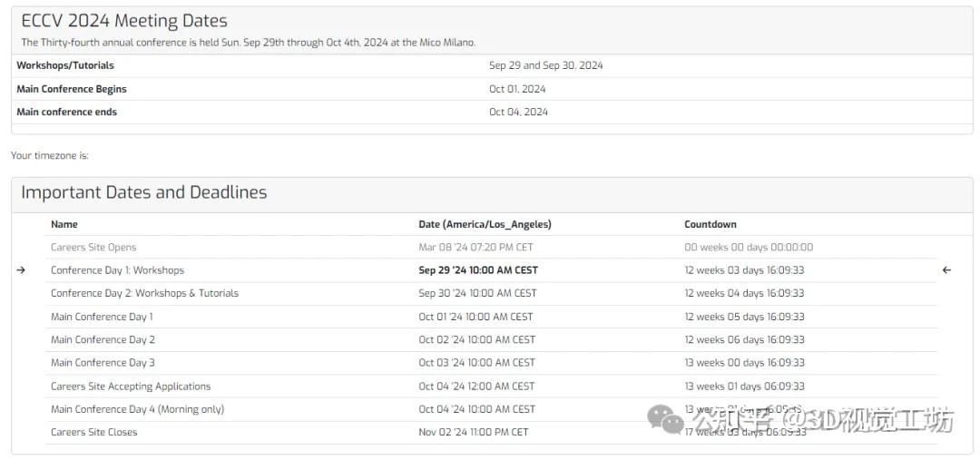This screenshot has width=980, height=460.
Task: Click Careers Site Accepting Applications
Action: [131, 386]
